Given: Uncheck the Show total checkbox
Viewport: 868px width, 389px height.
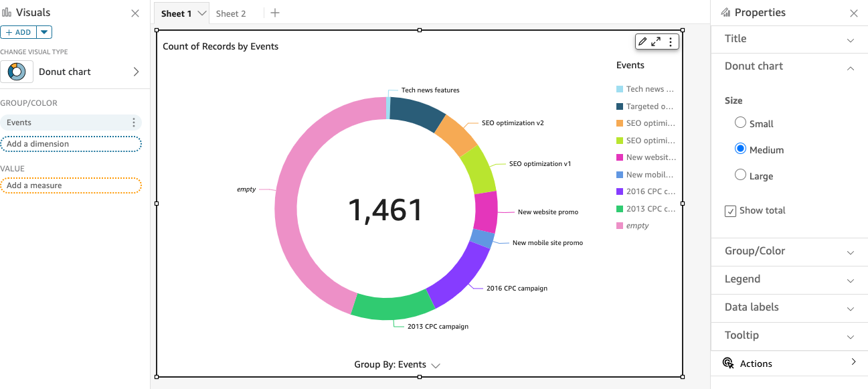Looking at the screenshot, I should [x=731, y=211].
